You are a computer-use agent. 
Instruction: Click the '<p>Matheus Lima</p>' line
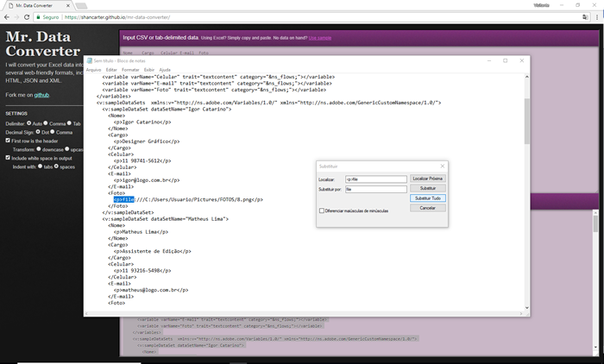pos(141,232)
